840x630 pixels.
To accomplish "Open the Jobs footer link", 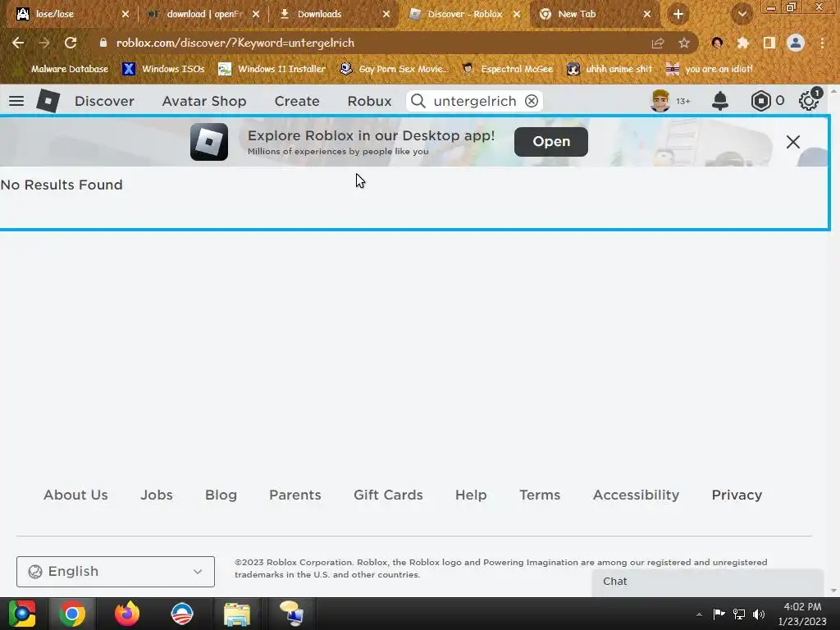I will point(157,495).
